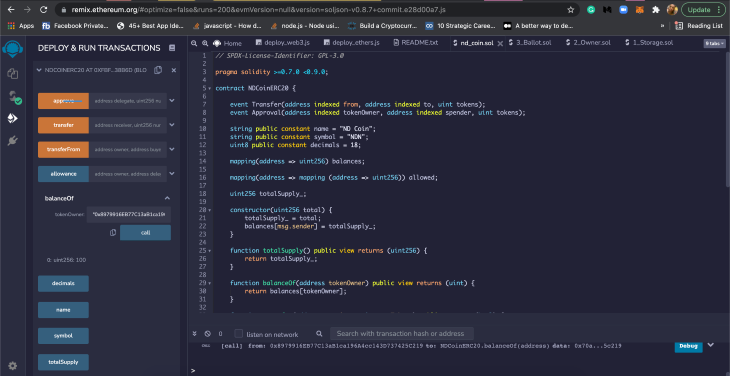730x376 pixels.
Task: Fold the balanceOf function code block
Action: click(x=210, y=283)
